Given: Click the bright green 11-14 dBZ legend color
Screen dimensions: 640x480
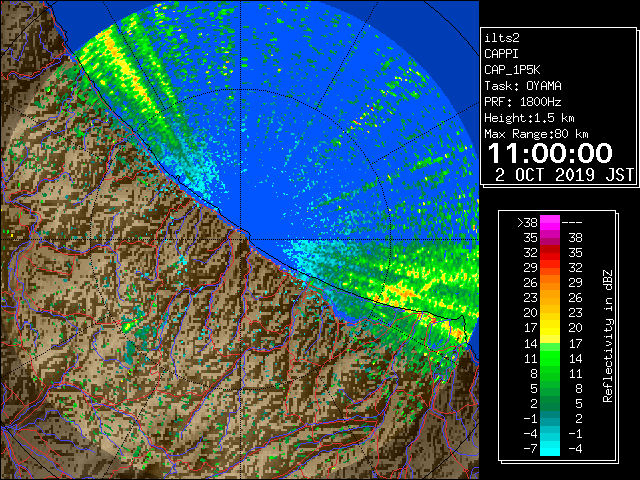Looking at the screenshot, I should 550,358.
